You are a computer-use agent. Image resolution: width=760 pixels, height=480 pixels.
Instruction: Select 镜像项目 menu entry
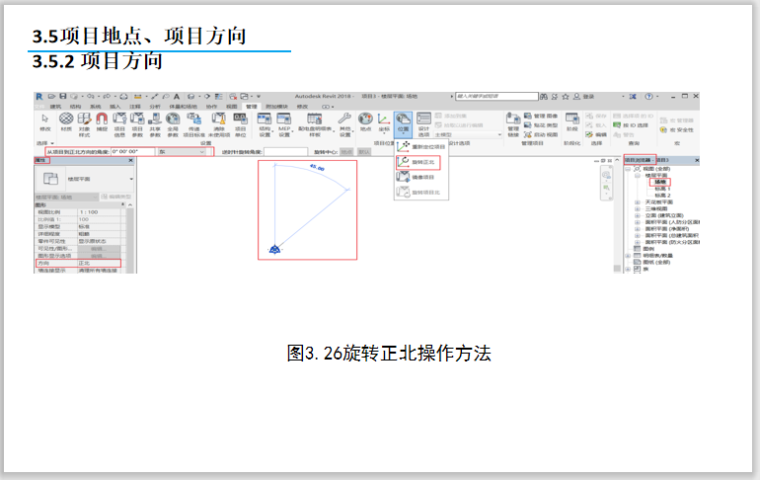[424, 176]
